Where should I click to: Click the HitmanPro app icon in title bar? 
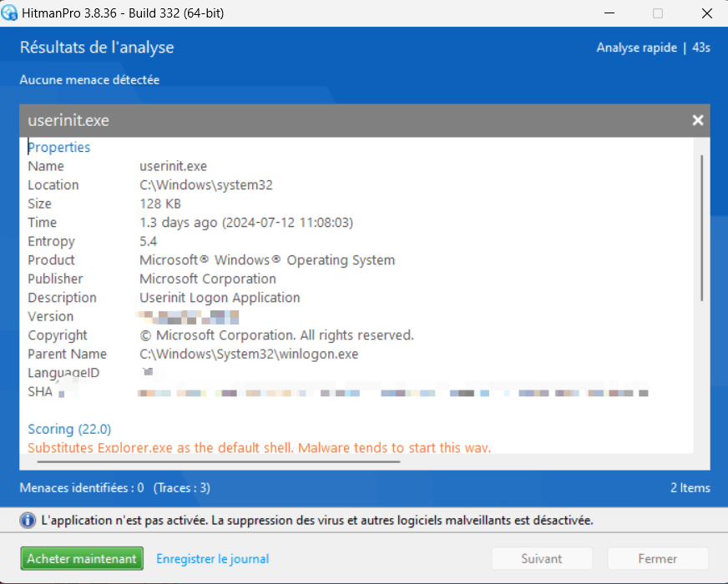point(9,13)
